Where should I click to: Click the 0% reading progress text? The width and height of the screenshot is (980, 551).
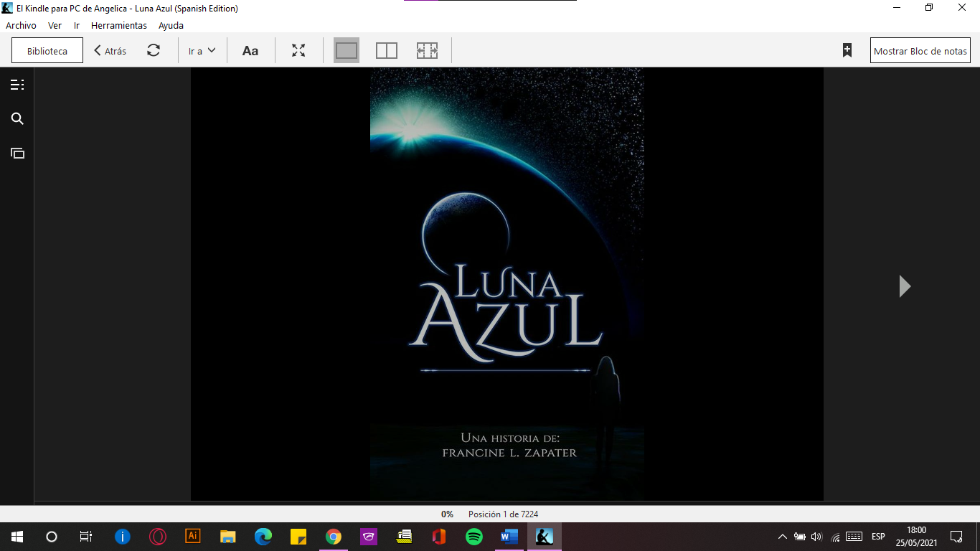(447, 514)
